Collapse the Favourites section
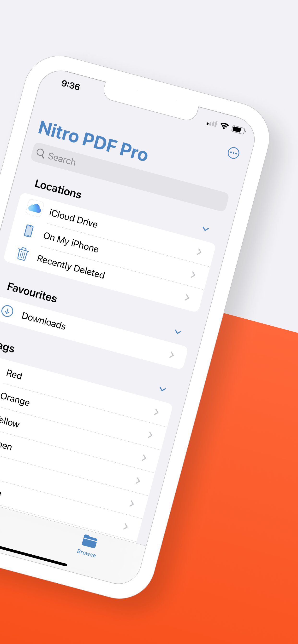 (178, 332)
